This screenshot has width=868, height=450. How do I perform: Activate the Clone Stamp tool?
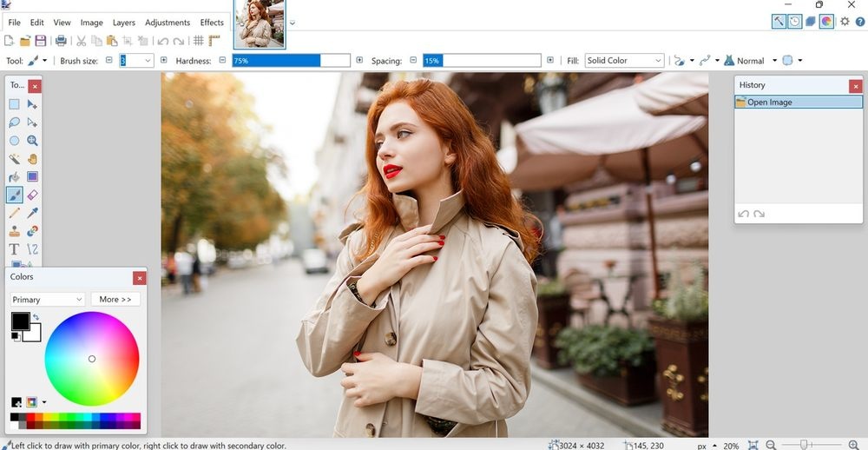point(15,232)
